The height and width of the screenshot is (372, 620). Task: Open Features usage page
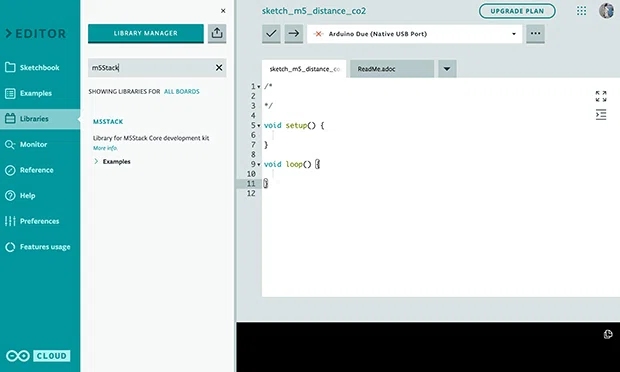pos(40,247)
